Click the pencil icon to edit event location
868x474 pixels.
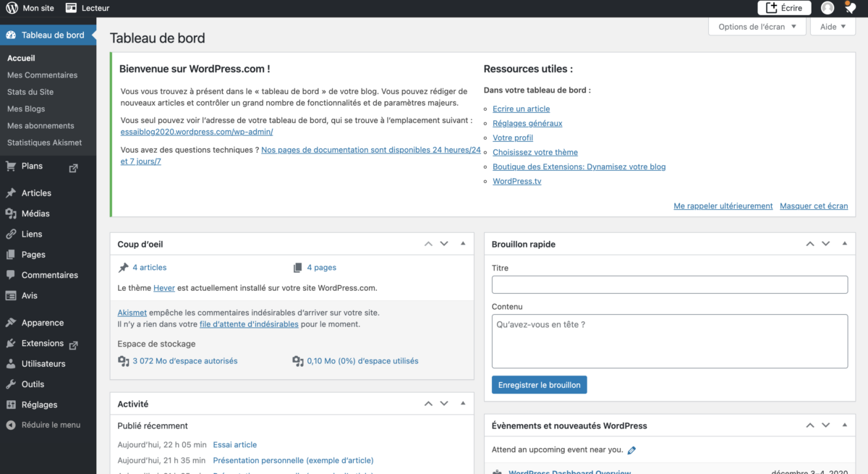tap(631, 450)
